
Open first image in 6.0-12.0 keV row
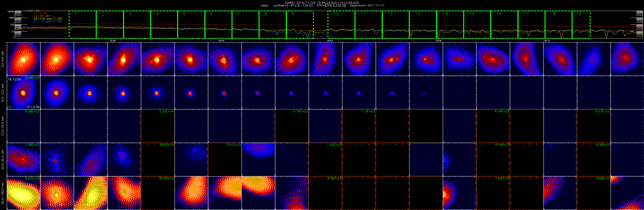pos(23,92)
